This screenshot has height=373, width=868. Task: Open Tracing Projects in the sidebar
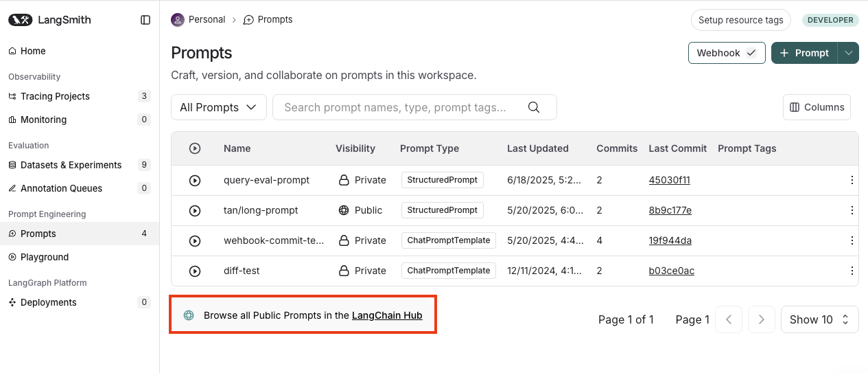80,96
